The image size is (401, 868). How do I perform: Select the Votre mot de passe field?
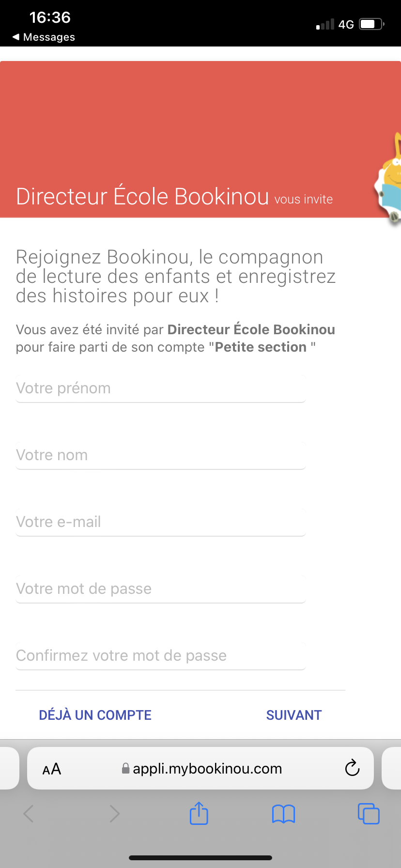(161, 589)
